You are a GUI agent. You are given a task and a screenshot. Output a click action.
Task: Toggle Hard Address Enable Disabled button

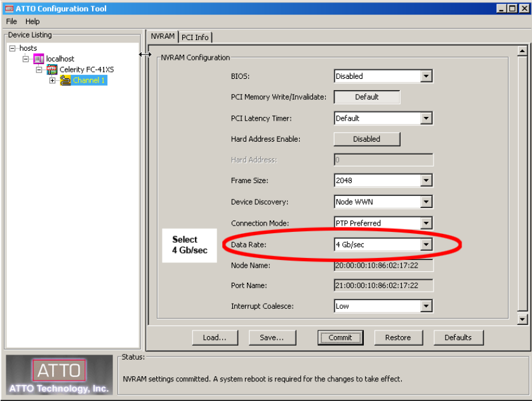[367, 139]
